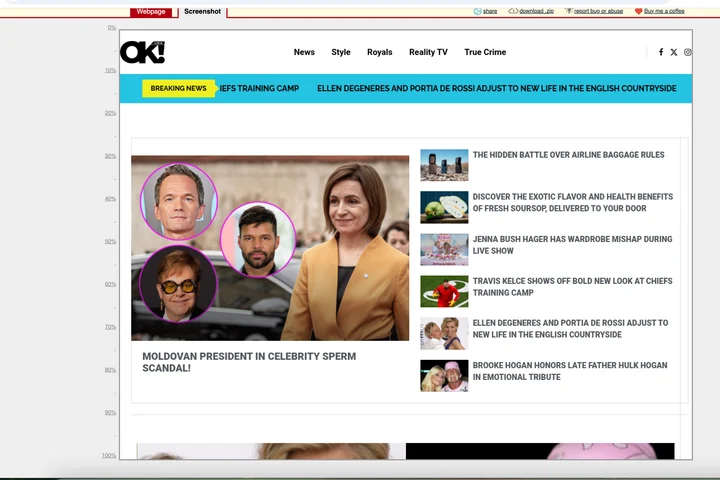The width and height of the screenshot is (720, 480).
Task: Switch to the Screenshot tab
Action: click(x=202, y=12)
